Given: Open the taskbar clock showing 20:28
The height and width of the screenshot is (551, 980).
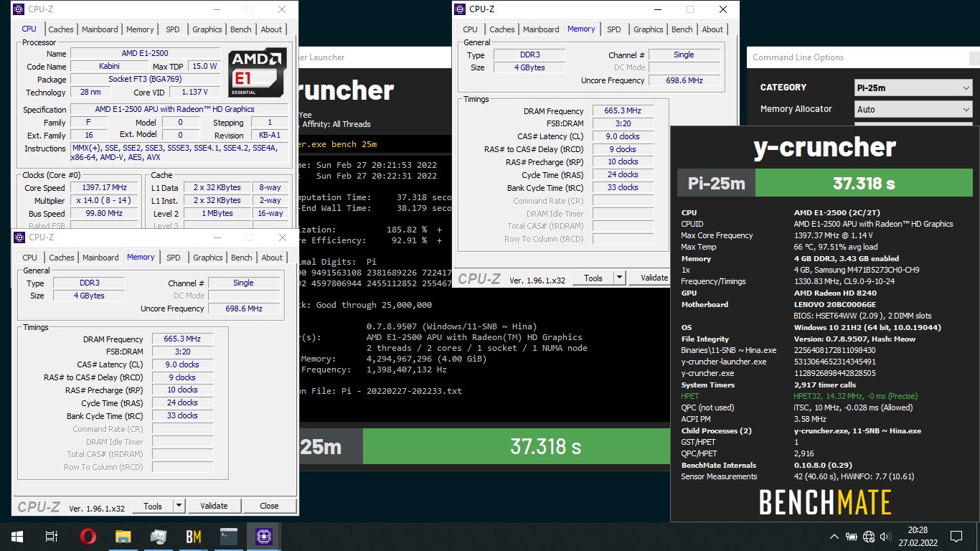Looking at the screenshot, I should [x=917, y=536].
